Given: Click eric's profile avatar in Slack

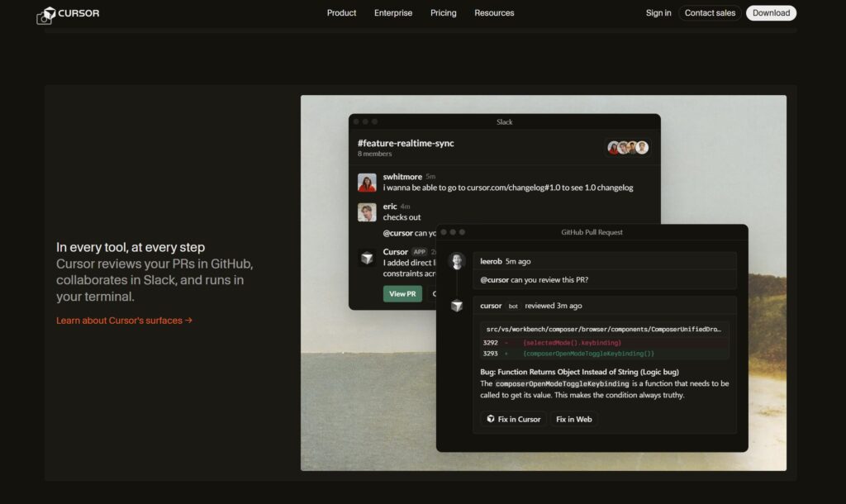Looking at the screenshot, I should (367, 212).
